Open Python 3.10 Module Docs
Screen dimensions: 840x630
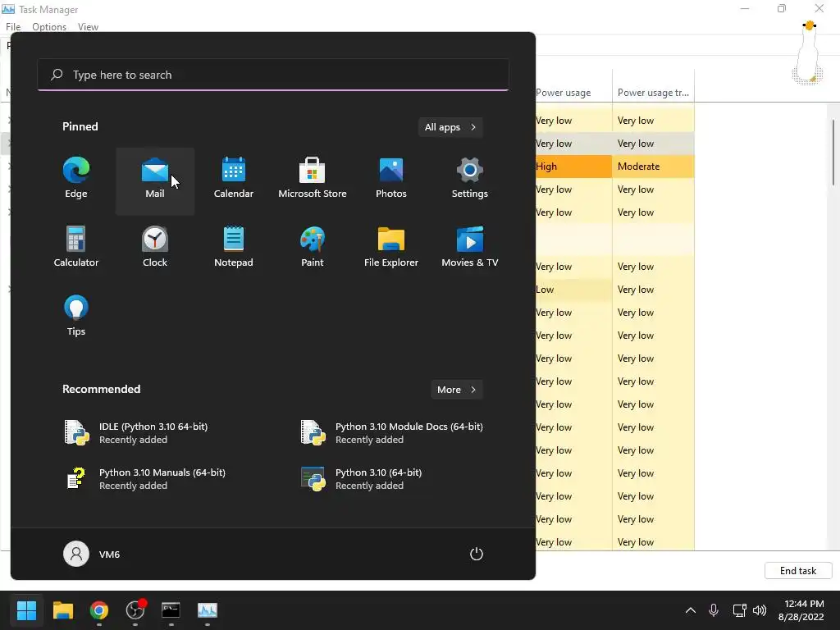(x=391, y=433)
